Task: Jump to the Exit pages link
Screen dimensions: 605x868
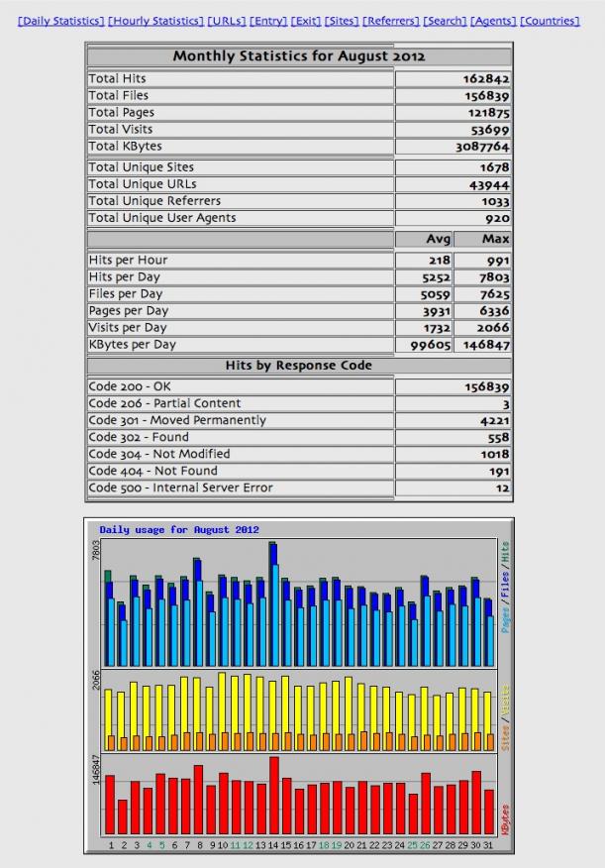Action: 306,21
